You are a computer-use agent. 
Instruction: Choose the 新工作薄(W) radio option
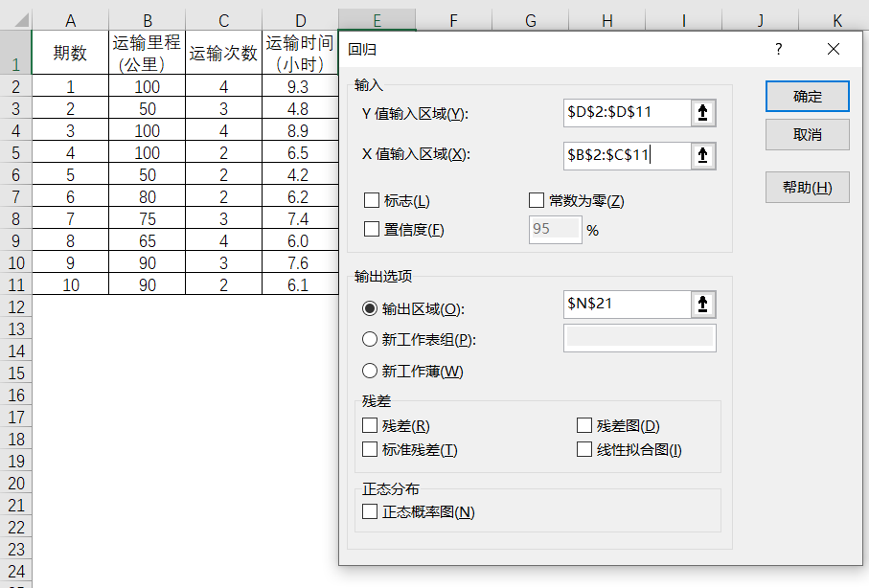(370, 371)
